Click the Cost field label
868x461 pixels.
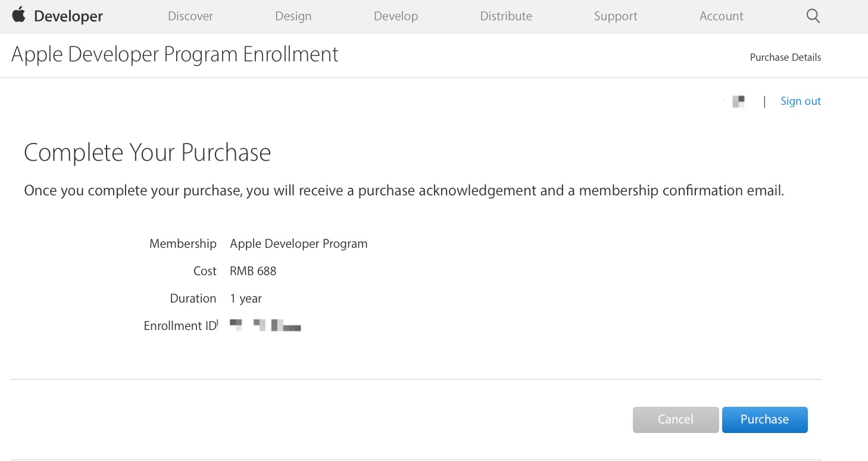205,271
